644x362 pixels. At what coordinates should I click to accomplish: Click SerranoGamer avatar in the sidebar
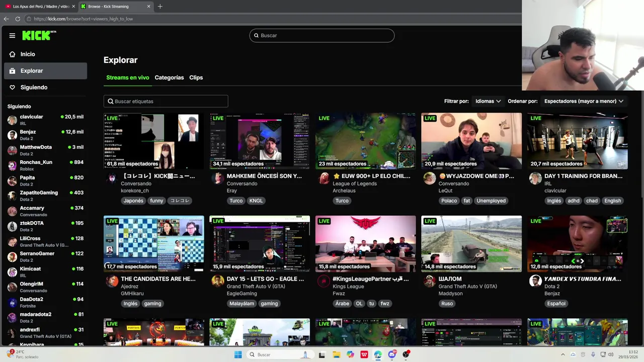pyautogui.click(x=12, y=257)
